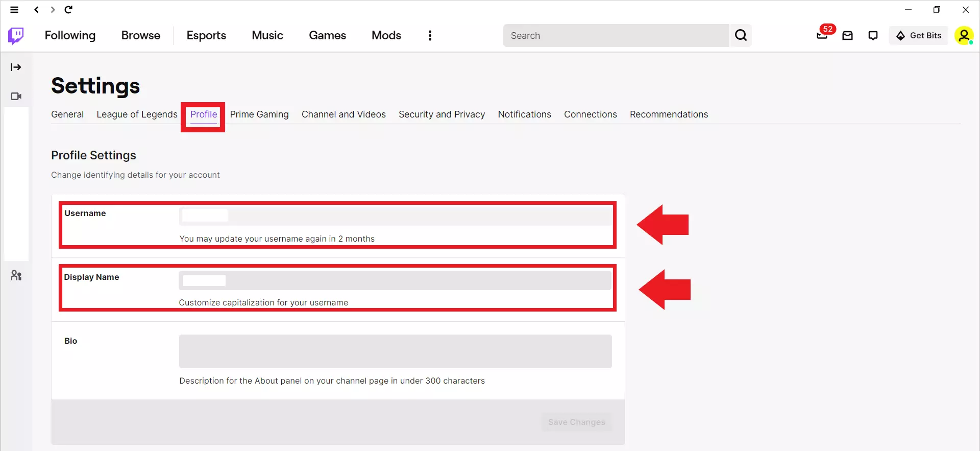980x451 pixels.
Task: Select the Profile settings tab
Action: (x=204, y=114)
